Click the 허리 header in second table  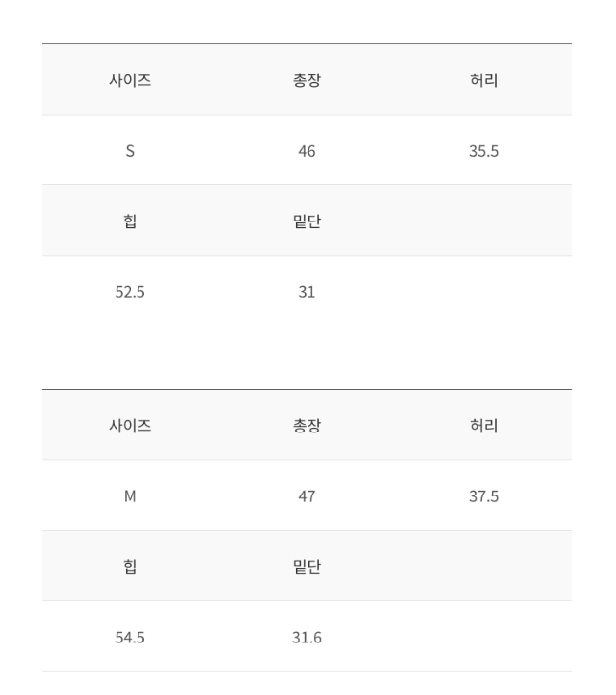point(483,426)
